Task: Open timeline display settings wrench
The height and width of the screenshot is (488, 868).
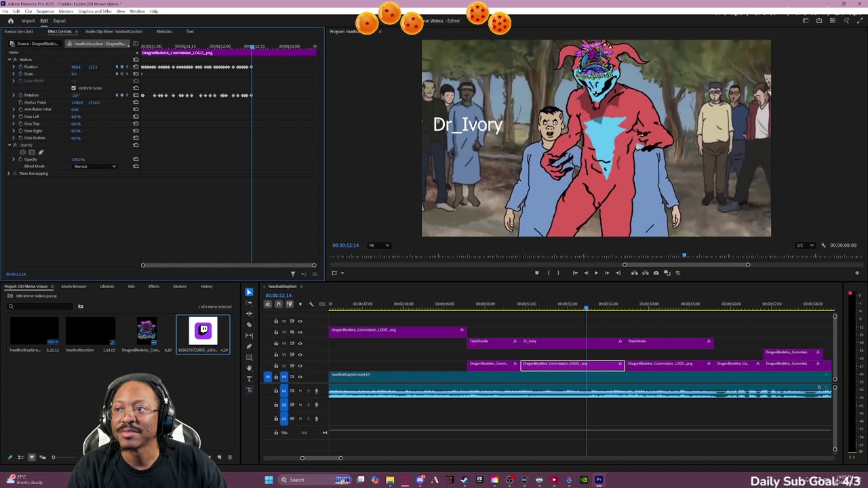Action: pos(311,304)
